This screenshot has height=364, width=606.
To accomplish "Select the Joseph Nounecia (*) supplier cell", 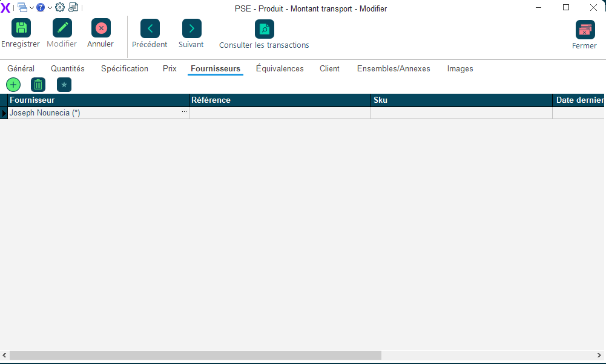I will 98,113.
